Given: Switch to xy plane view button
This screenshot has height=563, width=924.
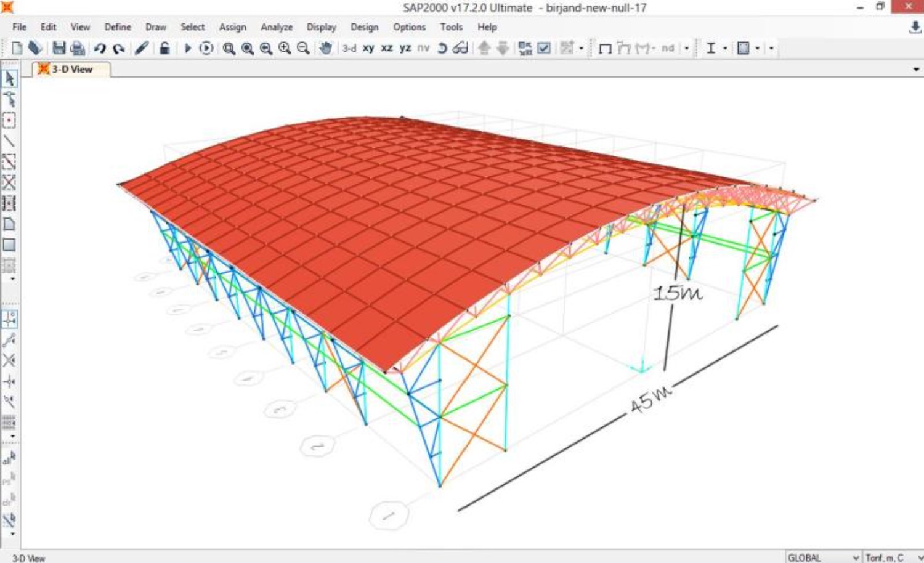Looking at the screenshot, I should [x=368, y=48].
